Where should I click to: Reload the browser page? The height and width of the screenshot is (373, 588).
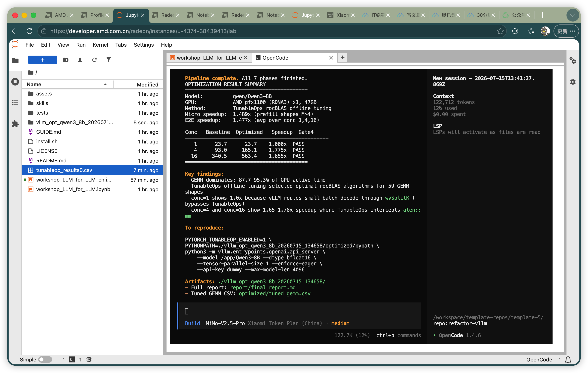[x=29, y=31]
